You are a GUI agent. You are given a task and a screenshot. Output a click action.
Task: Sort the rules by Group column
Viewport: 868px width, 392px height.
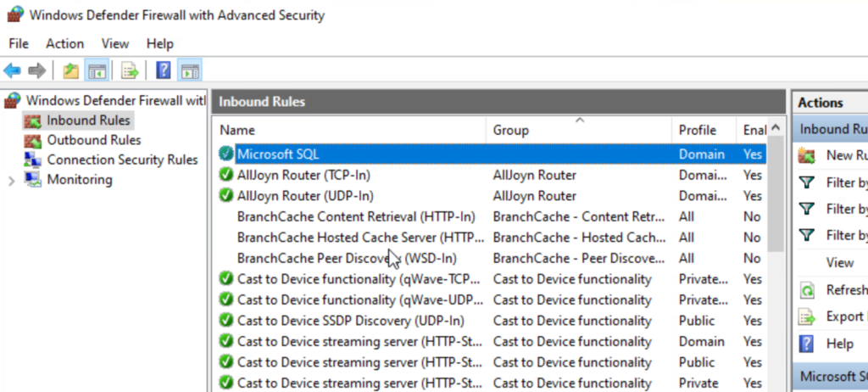510,131
